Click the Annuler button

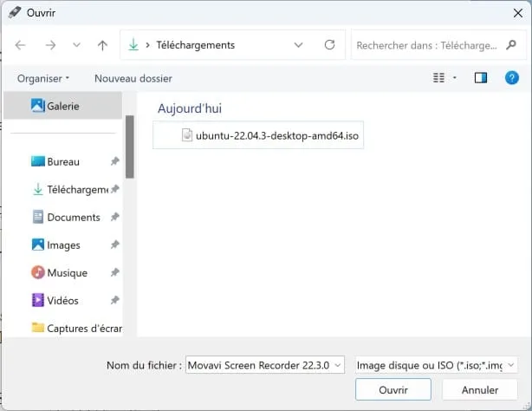tap(480, 389)
